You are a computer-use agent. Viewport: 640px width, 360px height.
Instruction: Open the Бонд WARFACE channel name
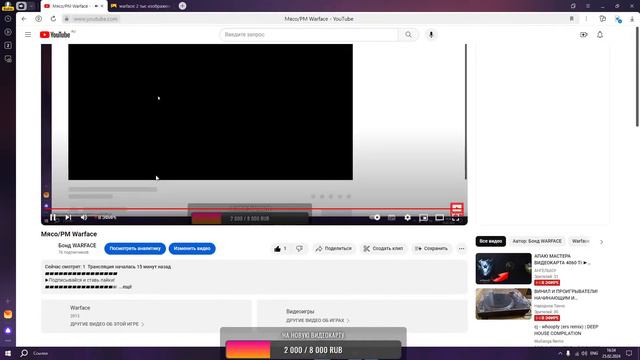click(77, 245)
